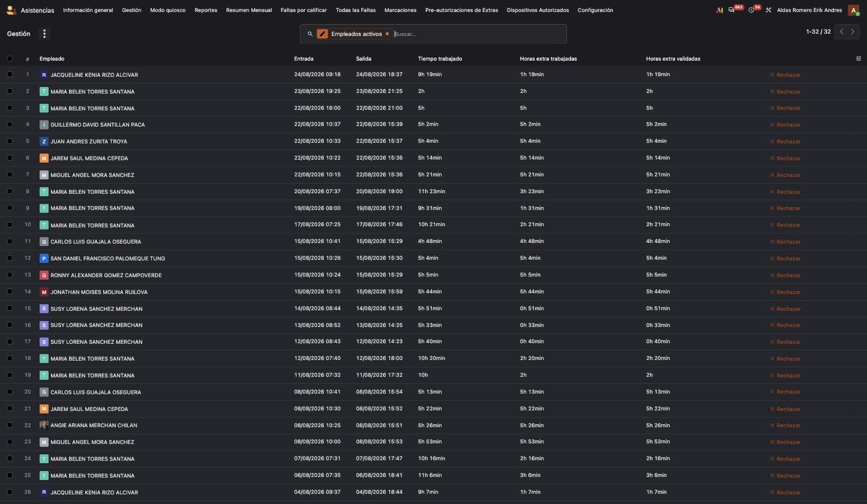Open the Gestión menu in top bar
Viewport: 867px width, 504px height.
click(131, 10)
